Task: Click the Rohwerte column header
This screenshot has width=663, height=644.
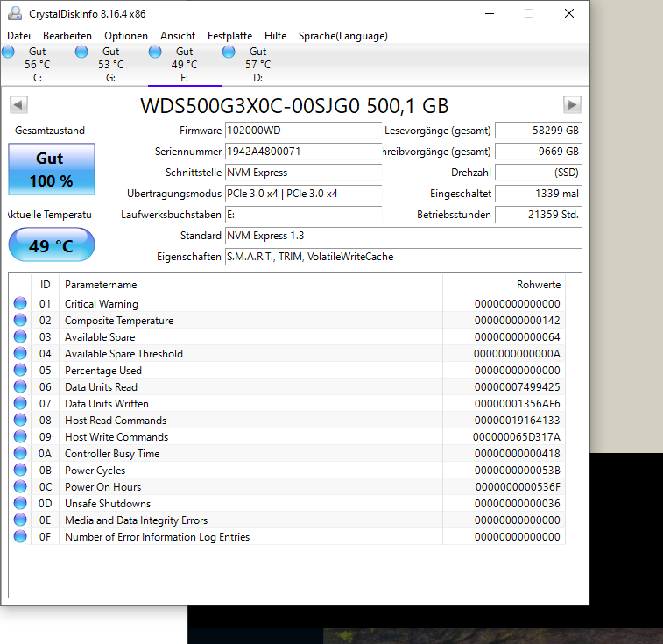Action: click(x=504, y=285)
